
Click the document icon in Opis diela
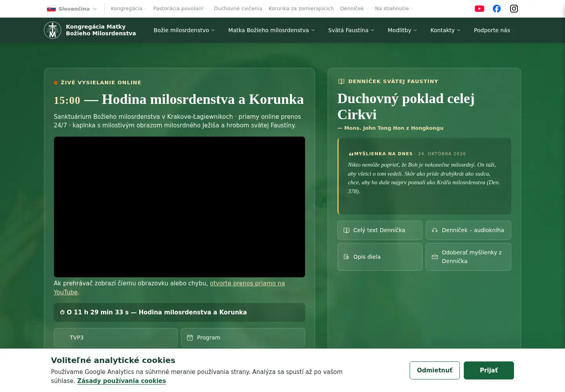[x=346, y=257]
